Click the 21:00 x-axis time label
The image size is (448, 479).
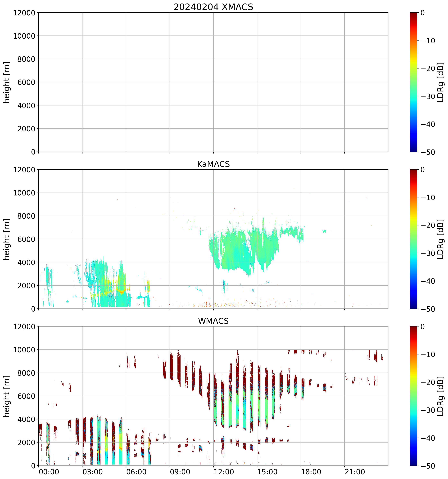pos(355,472)
